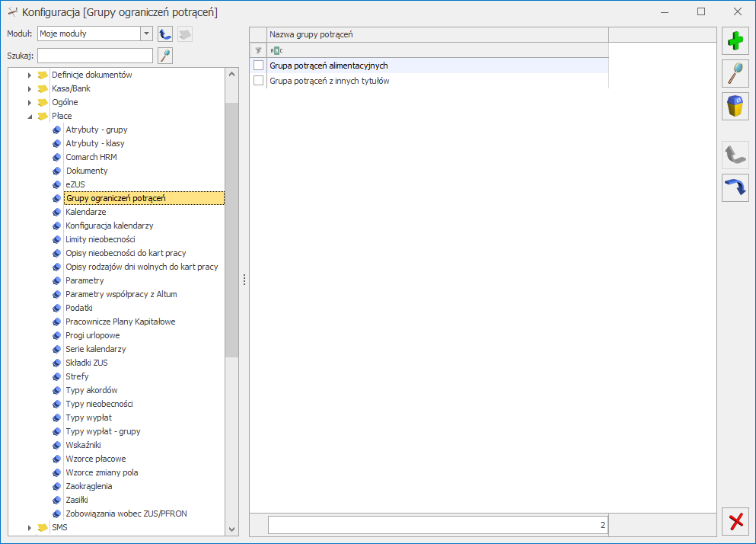Click the filter funnel icon in the table
Viewport: 756px width, 544px height.
[258, 50]
